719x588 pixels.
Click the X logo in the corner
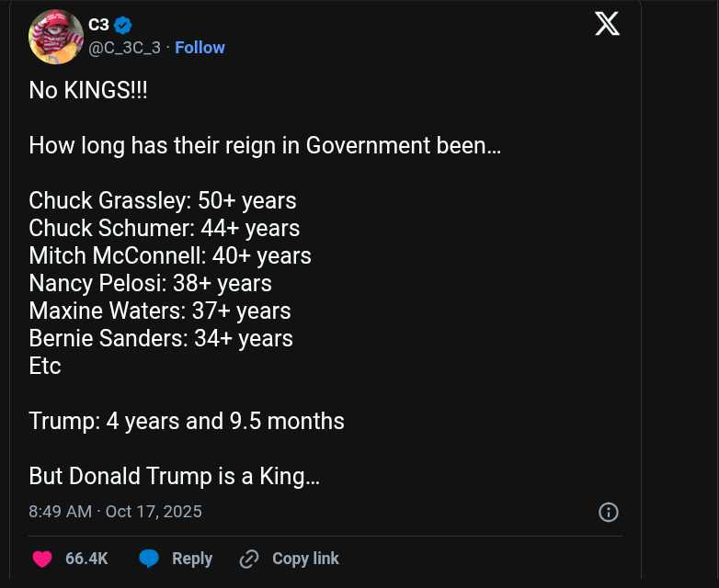pyautogui.click(x=607, y=23)
